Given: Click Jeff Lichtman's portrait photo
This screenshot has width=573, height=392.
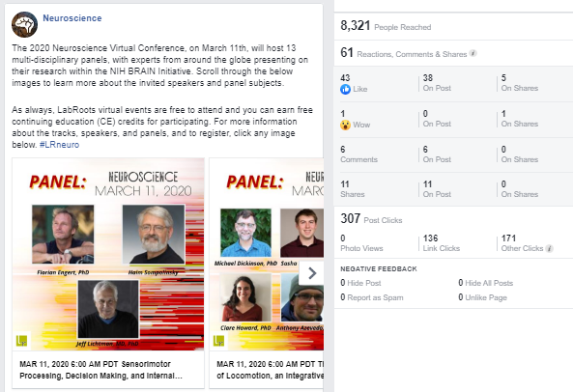Looking at the screenshot, I should pyautogui.click(x=108, y=309).
